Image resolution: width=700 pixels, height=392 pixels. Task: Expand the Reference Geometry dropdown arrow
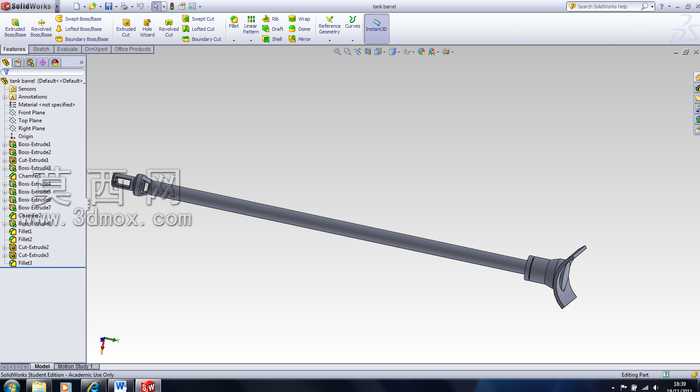(329, 41)
